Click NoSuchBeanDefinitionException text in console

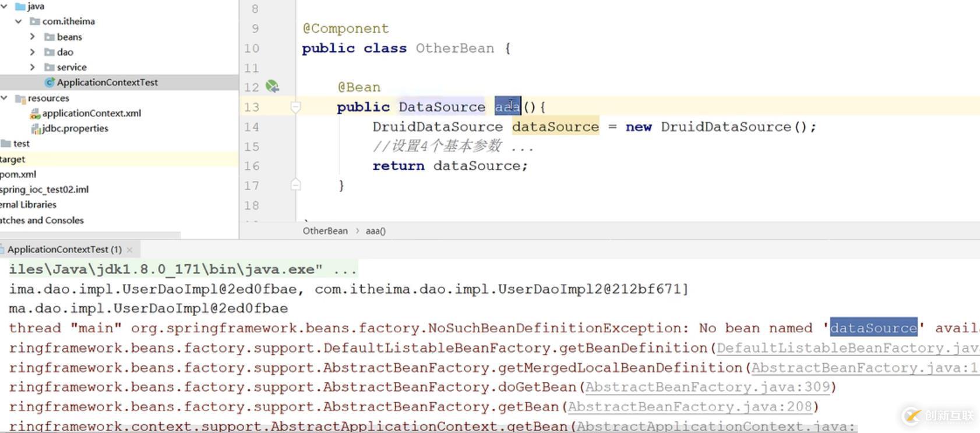click(x=558, y=328)
